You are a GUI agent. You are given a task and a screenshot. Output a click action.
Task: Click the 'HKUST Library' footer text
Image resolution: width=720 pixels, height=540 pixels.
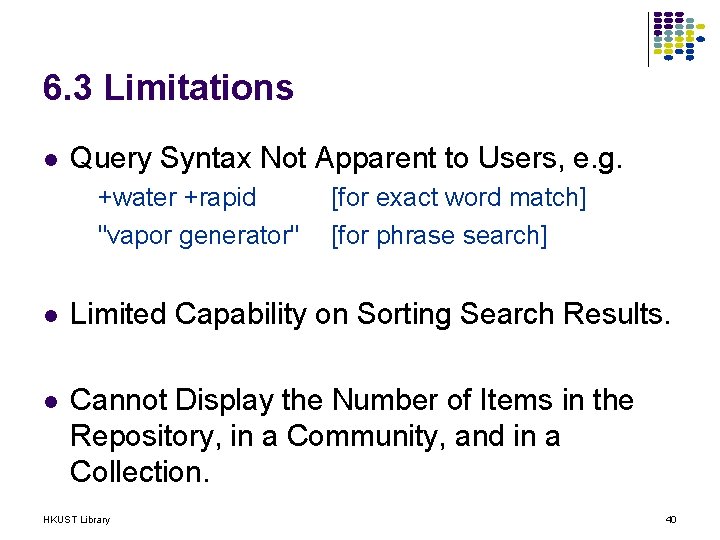[x=77, y=520]
